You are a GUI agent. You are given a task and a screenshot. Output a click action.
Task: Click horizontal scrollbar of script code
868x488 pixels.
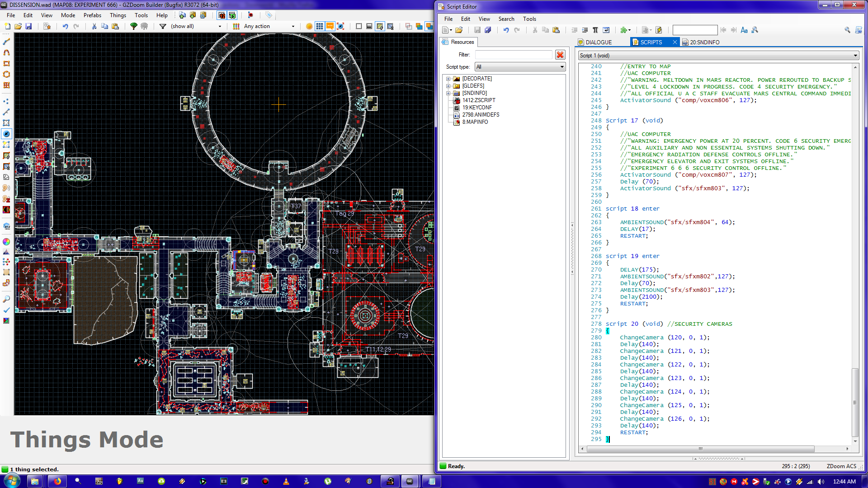click(700, 449)
